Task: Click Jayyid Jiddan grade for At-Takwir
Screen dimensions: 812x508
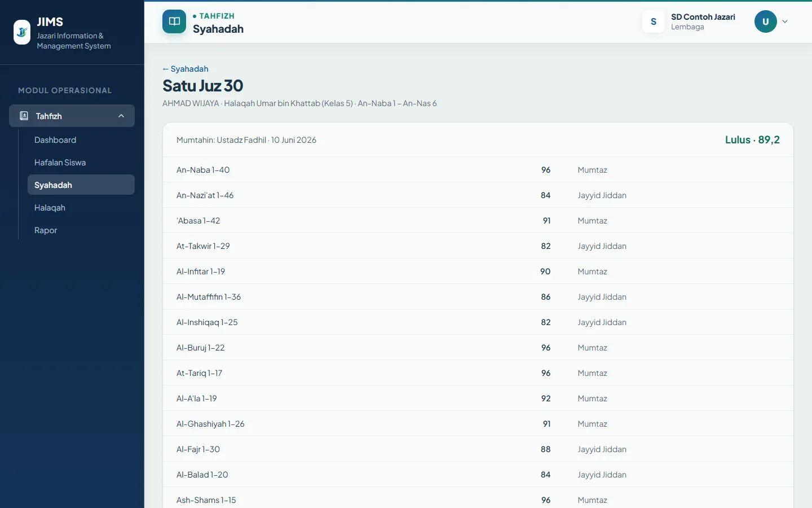Action: pyautogui.click(x=602, y=246)
